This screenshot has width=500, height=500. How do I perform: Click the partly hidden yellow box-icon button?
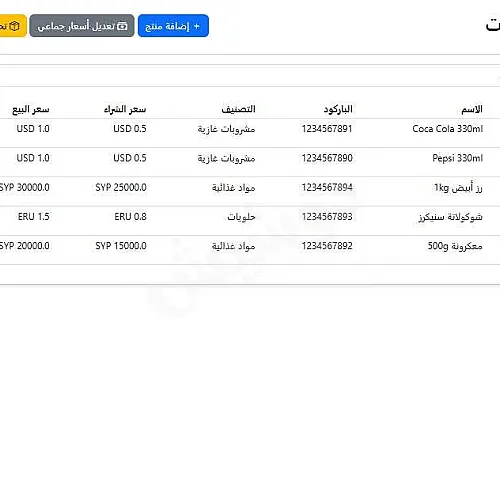[x=13, y=26]
